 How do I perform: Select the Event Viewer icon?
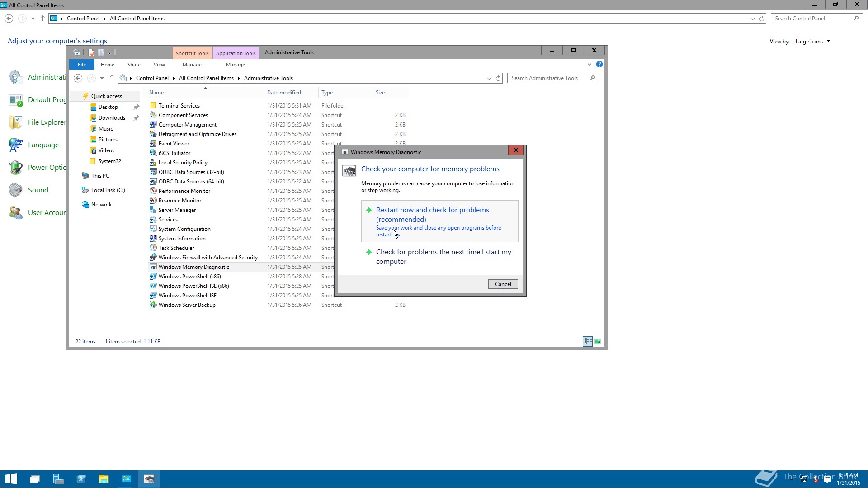pos(153,144)
